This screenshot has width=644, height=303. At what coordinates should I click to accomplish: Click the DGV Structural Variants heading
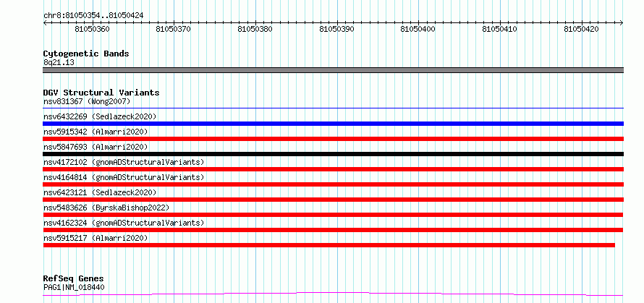coord(101,93)
